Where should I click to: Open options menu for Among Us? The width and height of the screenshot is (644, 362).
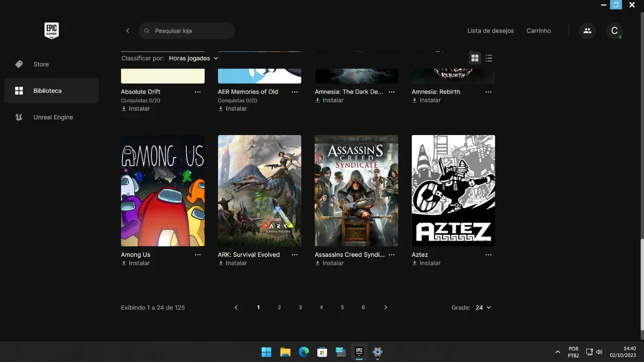pos(198,255)
